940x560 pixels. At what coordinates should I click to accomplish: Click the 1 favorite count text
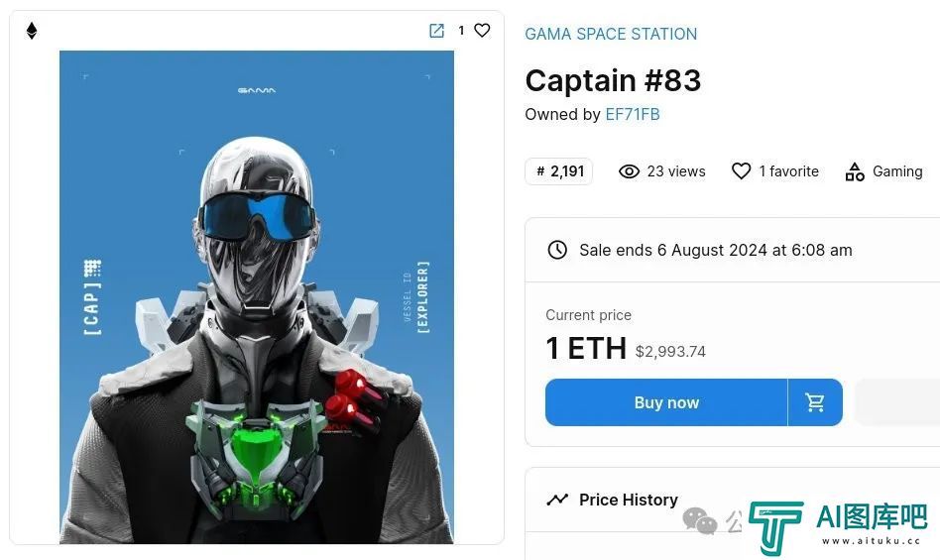789,171
